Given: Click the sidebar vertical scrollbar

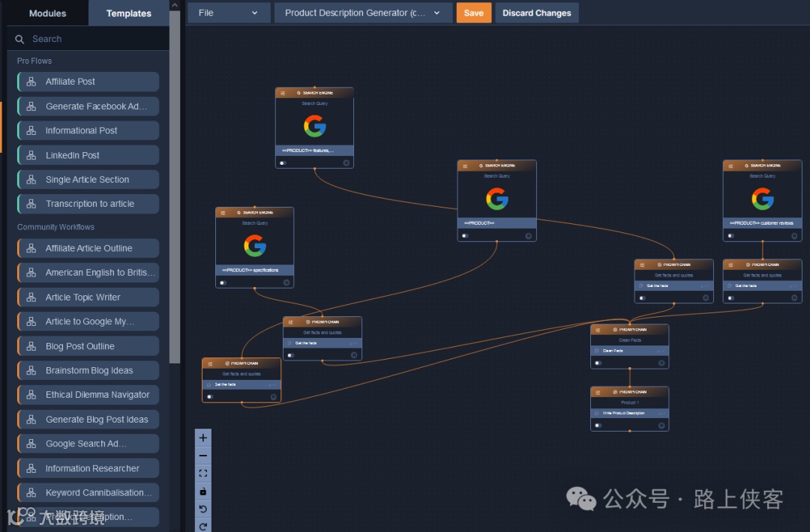Looking at the screenshot, I should pos(175,187).
